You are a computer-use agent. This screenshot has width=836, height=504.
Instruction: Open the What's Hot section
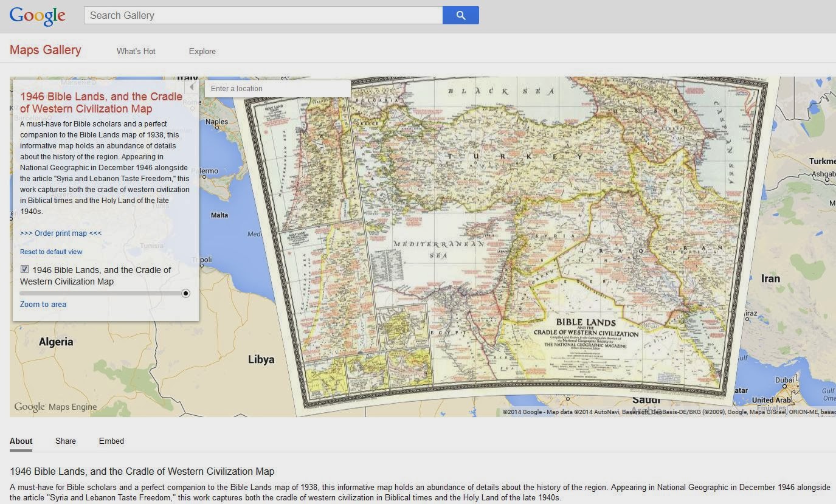pos(136,51)
